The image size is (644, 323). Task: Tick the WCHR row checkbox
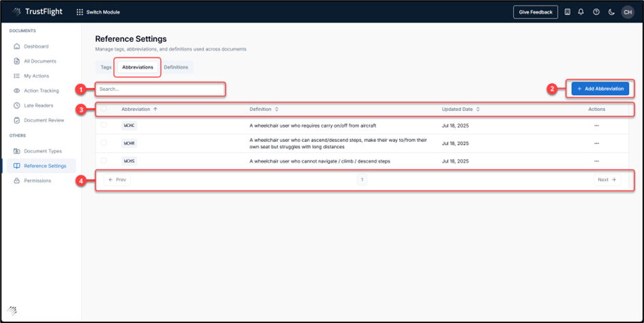point(104,143)
